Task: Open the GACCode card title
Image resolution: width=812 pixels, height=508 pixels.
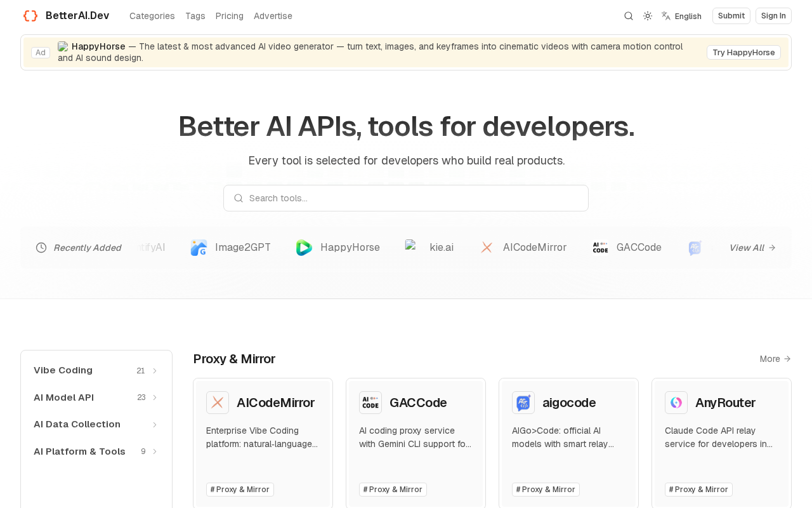Action: (x=418, y=403)
